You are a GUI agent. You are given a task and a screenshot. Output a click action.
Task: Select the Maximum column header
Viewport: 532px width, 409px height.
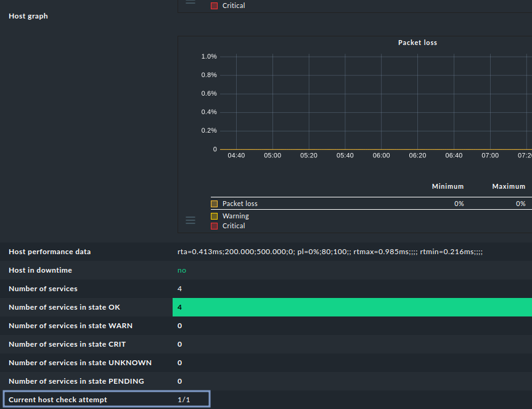pos(509,186)
